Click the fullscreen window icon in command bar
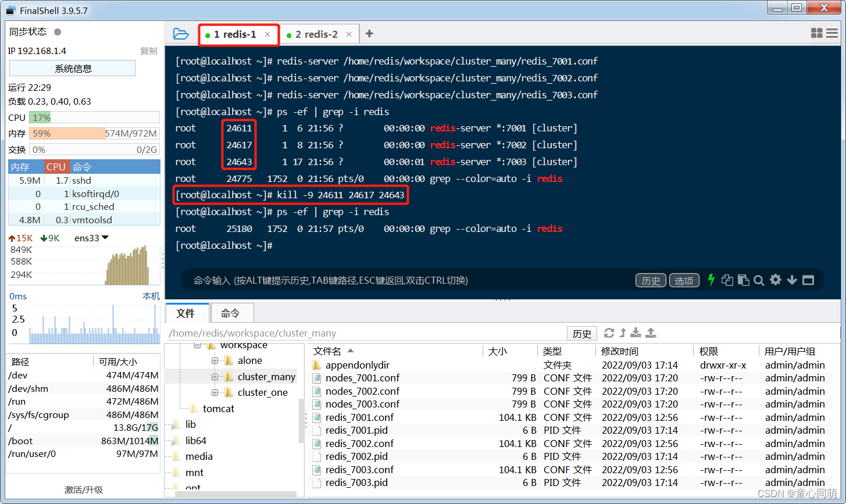The width and height of the screenshot is (846, 504). (x=808, y=280)
